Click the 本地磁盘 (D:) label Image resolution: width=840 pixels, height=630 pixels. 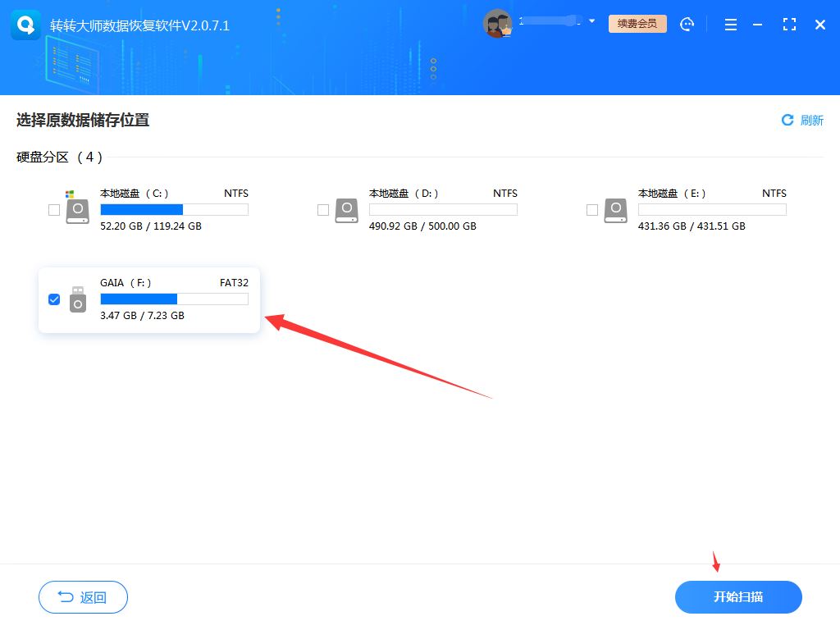pos(404,194)
